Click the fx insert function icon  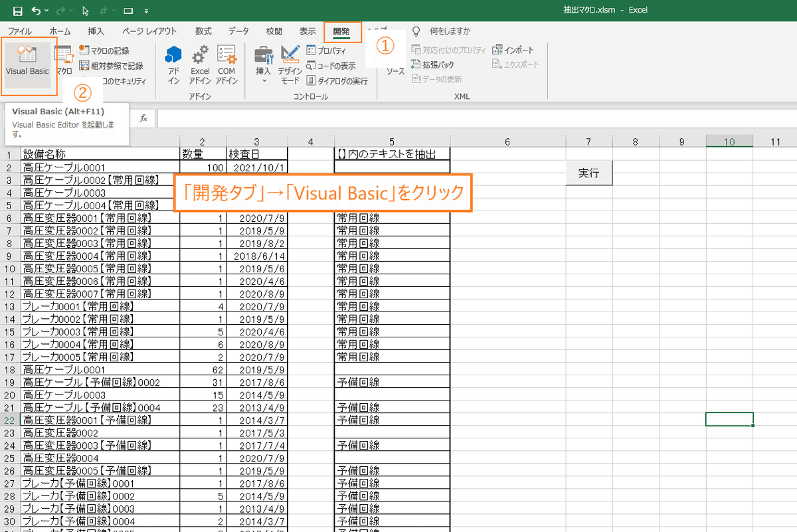(143, 118)
